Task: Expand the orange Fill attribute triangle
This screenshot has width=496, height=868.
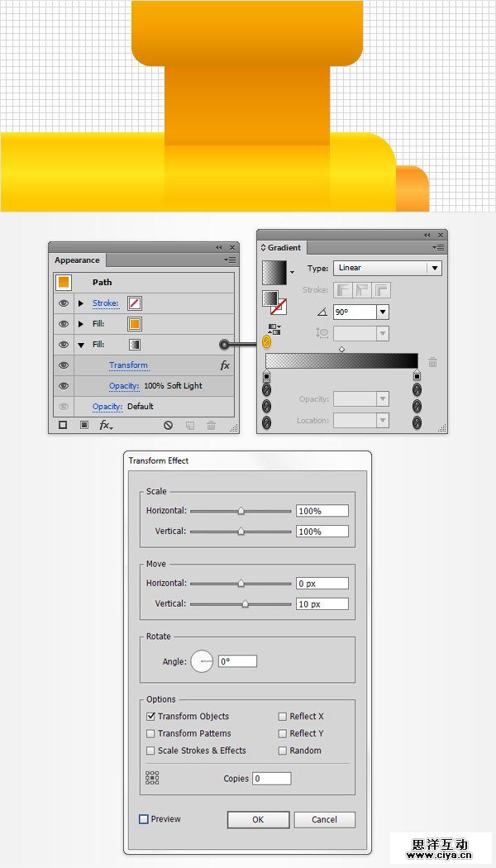Action: (x=81, y=324)
